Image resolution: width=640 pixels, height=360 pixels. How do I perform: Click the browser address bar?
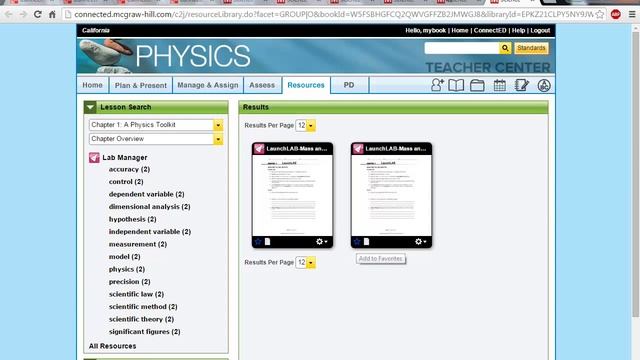(x=333, y=15)
